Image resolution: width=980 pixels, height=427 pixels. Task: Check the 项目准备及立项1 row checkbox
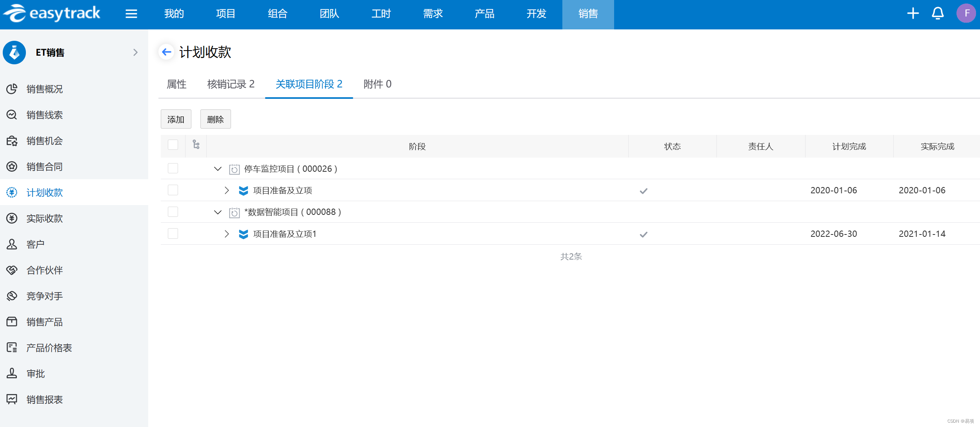point(173,234)
